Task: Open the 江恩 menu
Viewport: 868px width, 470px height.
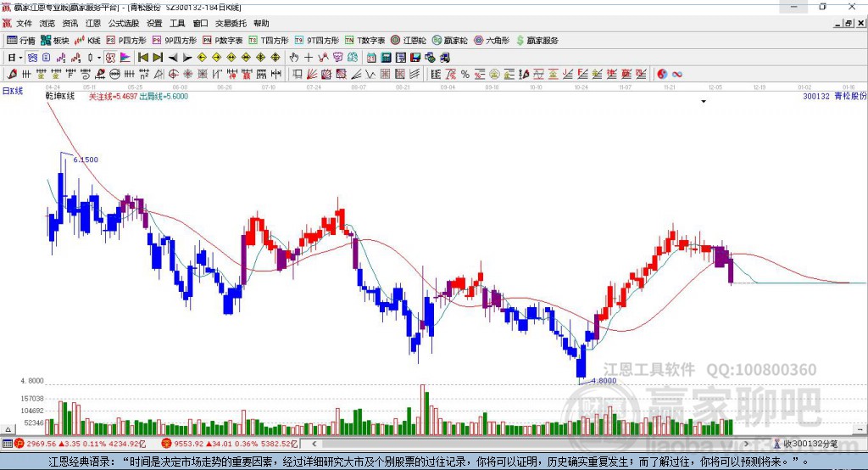Action: tap(93, 23)
